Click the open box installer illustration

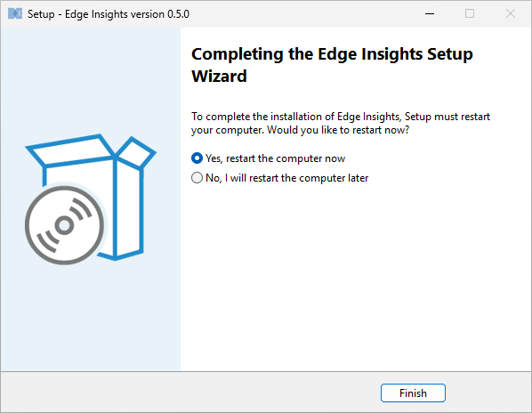(x=91, y=199)
